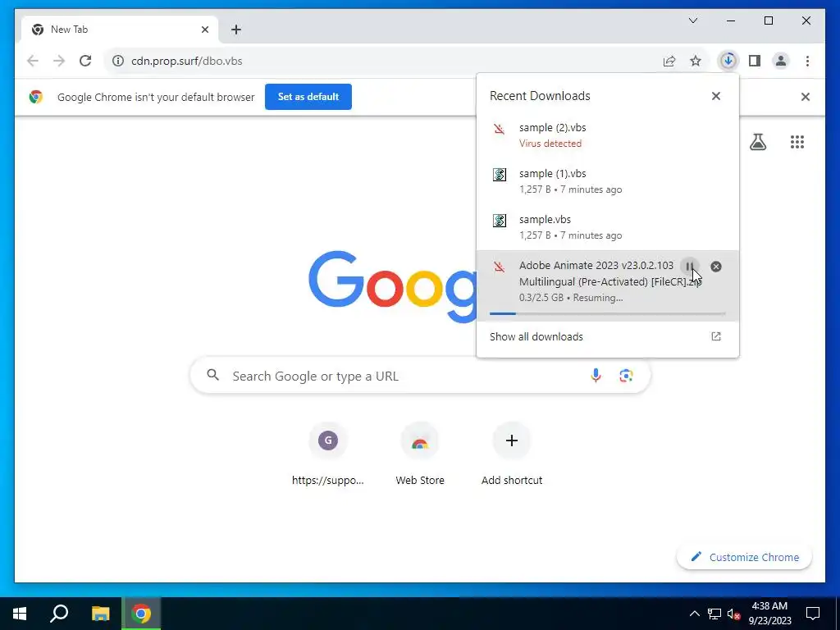This screenshot has height=630, width=840.
Task: Open Chrome's three-dot menu
Action: pos(807,61)
